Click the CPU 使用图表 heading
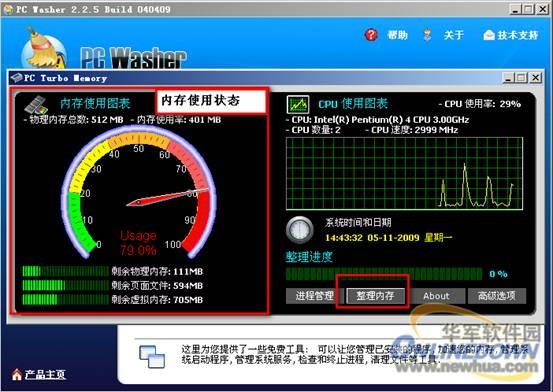The width and height of the screenshot is (553, 392). pyautogui.click(x=353, y=103)
